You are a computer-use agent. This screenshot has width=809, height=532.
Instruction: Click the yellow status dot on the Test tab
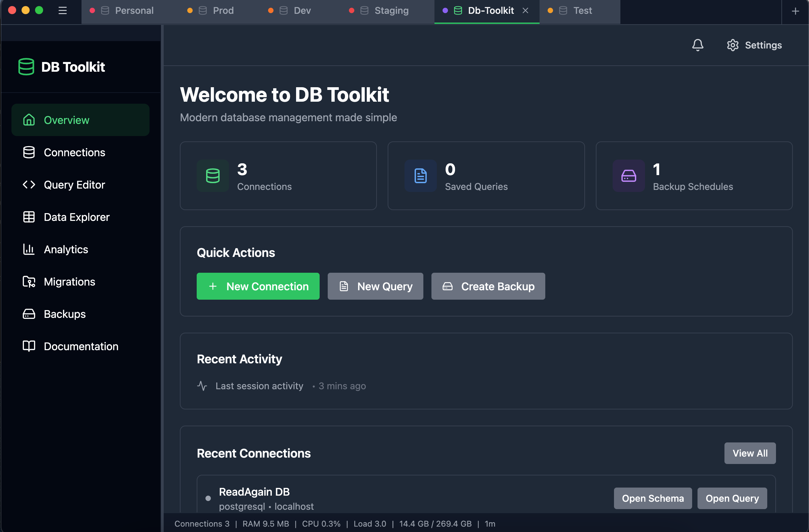click(550, 10)
